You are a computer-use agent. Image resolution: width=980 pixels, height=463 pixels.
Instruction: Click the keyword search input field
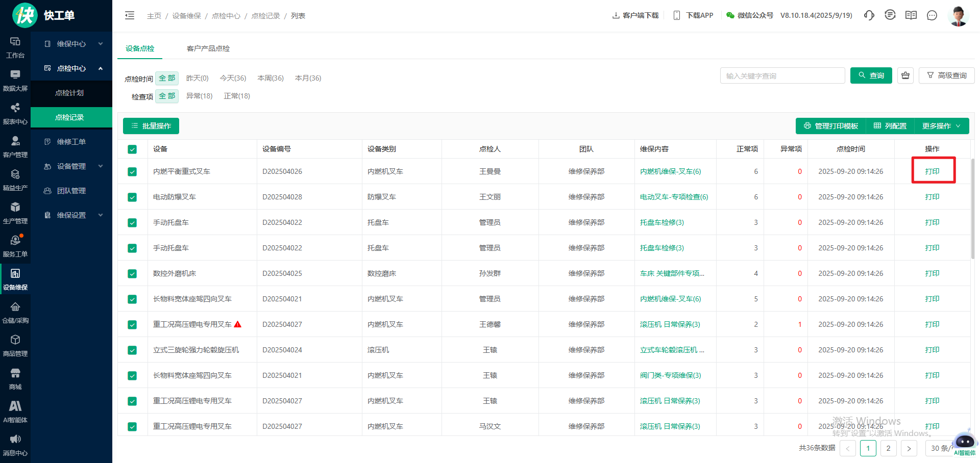(x=782, y=75)
